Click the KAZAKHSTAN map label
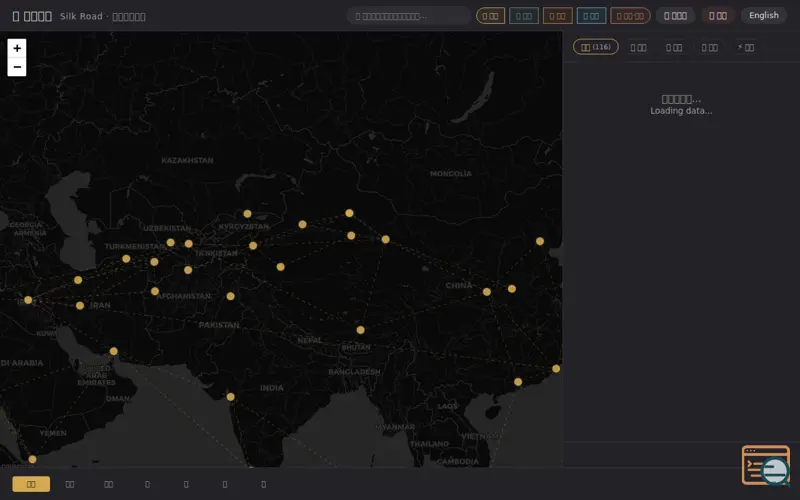 [x=187, y=160]
